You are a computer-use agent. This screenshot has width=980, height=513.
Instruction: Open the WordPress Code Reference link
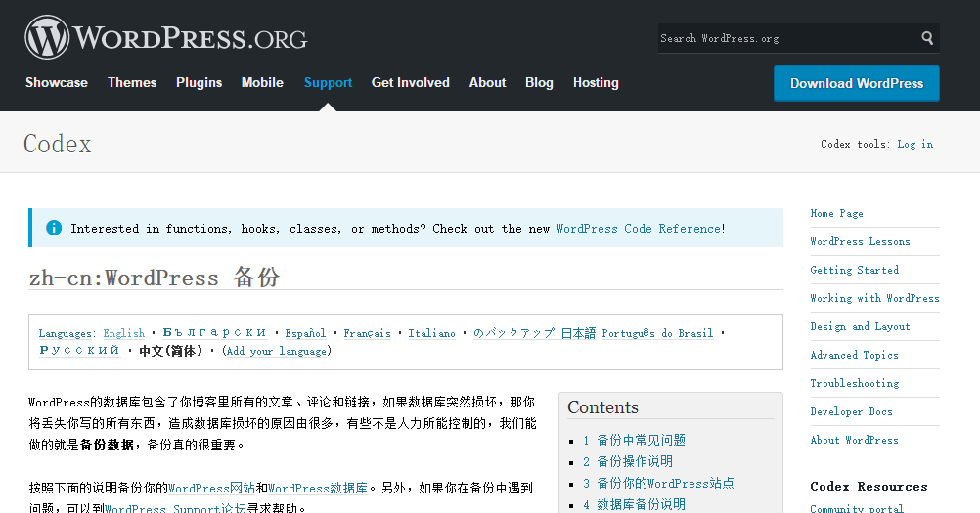point(639,229)
